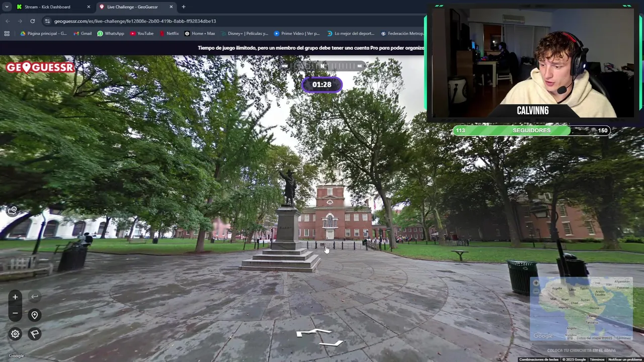Click the 01:28 countdown timer
Image resolution: width=644 pixels, height=362 pixels.
(322, 84)
